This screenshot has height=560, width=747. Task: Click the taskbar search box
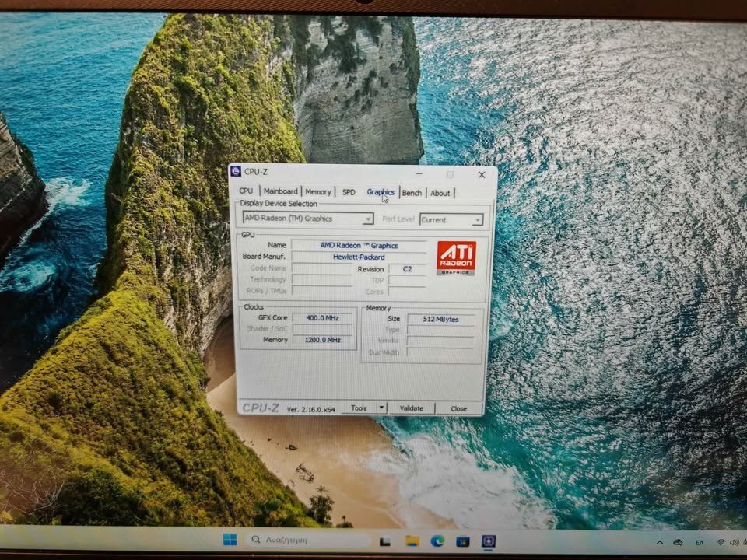click(x=309, y=540)
